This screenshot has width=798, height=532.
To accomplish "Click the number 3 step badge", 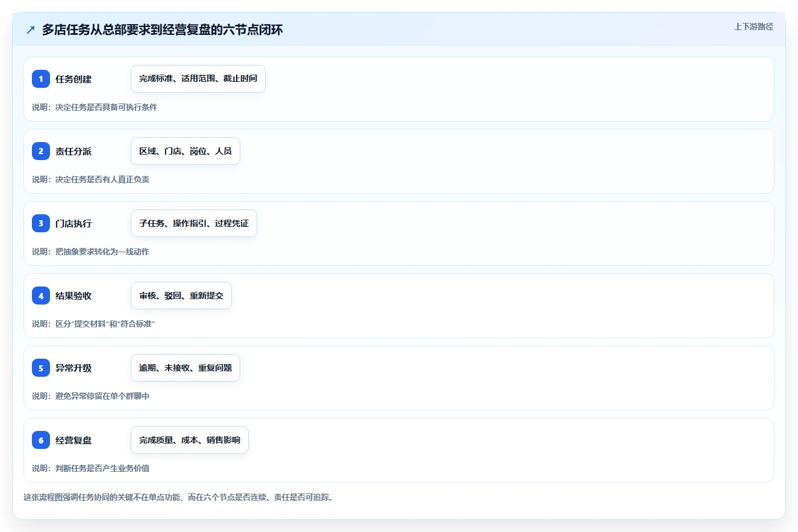I will pos(41,223).
